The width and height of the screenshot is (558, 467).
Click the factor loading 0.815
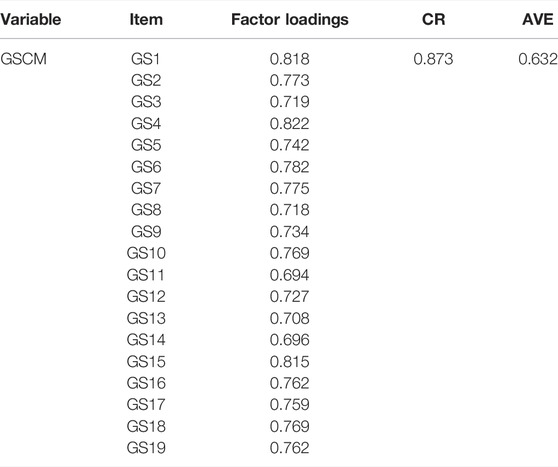[x=289, y=361]
